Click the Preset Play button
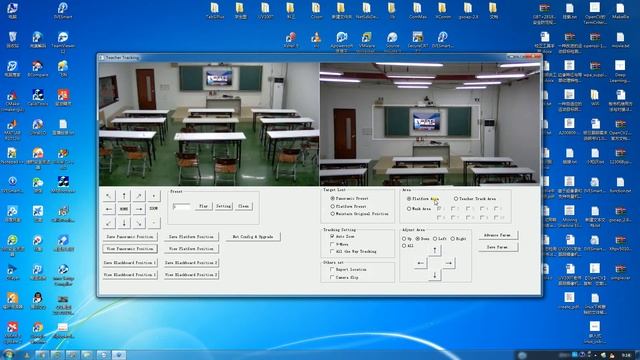640x360 pixels. coord(203,207)
